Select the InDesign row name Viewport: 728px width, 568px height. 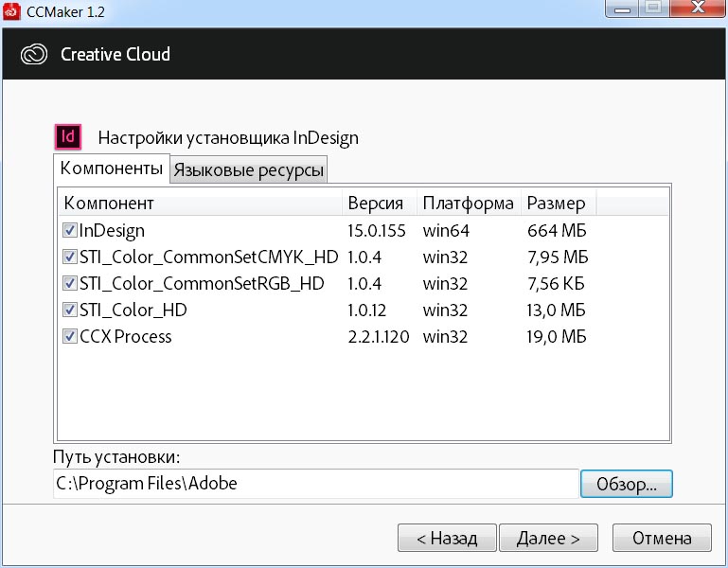[x=112, y=230]
